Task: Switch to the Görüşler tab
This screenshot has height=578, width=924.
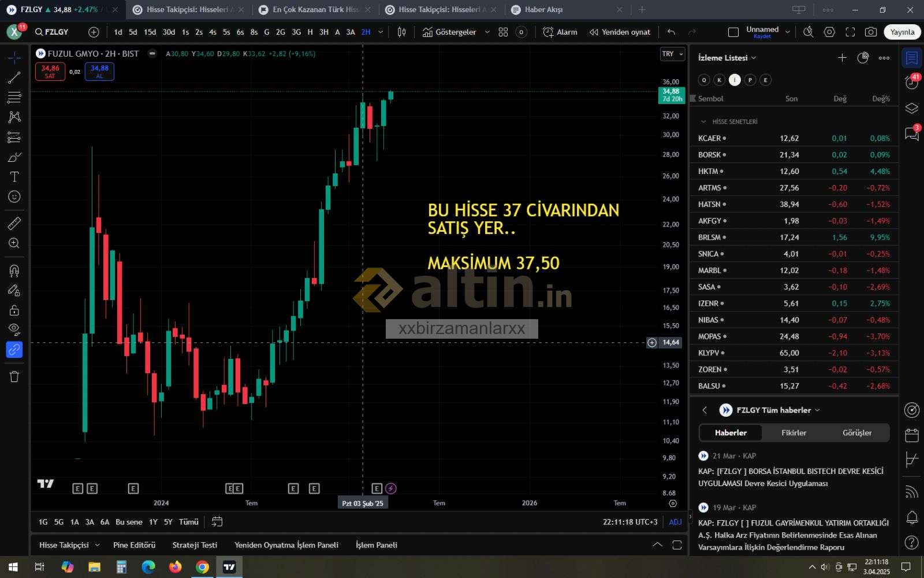Action: coord(857,433)
